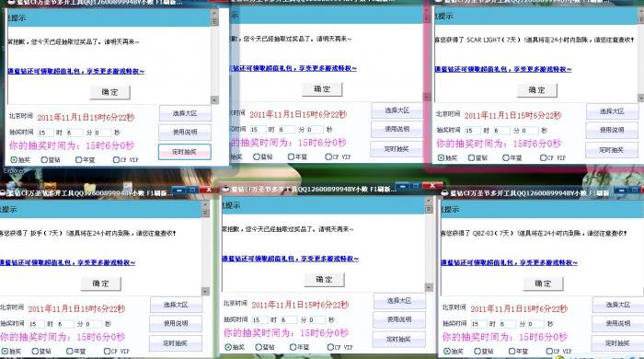The image size is (644, 359).
Task: Click the app icon in the QBZ-03 window's title bar
Action: click(444, 192)
